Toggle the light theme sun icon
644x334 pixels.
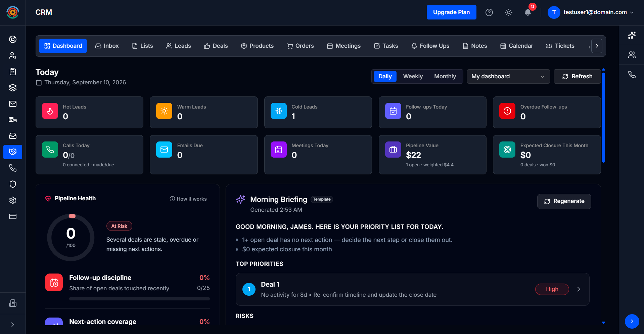pos(509,12)
